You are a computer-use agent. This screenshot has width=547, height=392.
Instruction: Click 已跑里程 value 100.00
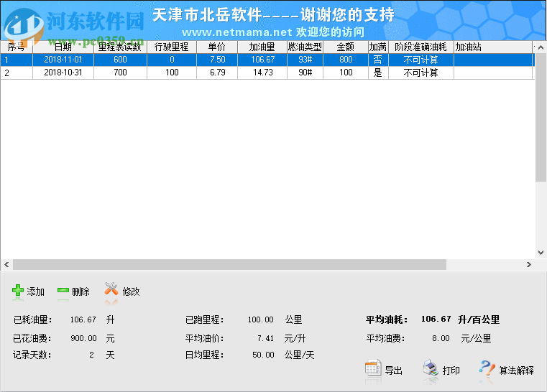261,319
